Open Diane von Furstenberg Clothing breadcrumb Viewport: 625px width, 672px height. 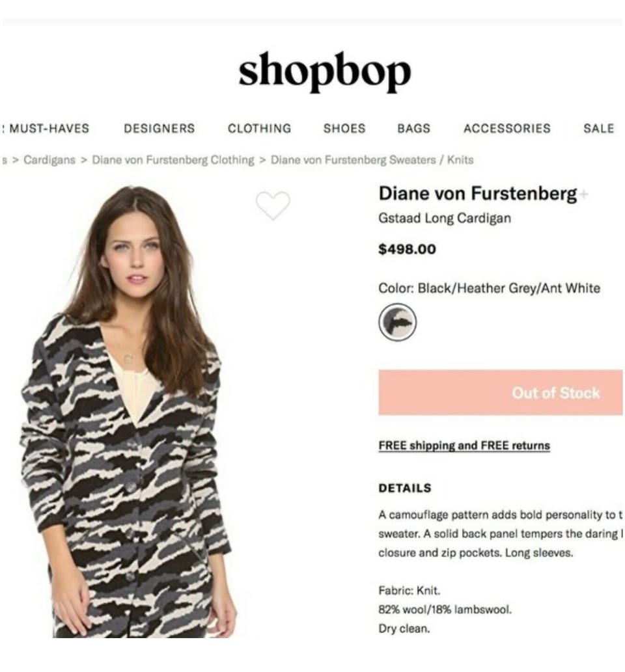coord(173,160)
